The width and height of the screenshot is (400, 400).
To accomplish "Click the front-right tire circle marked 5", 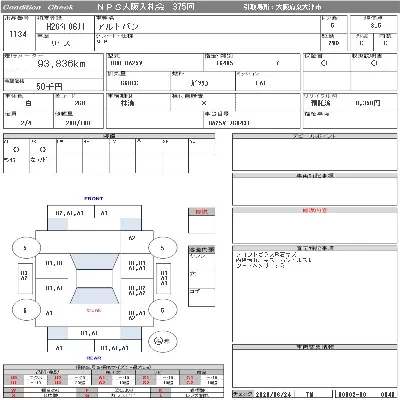I will (162, 248).
